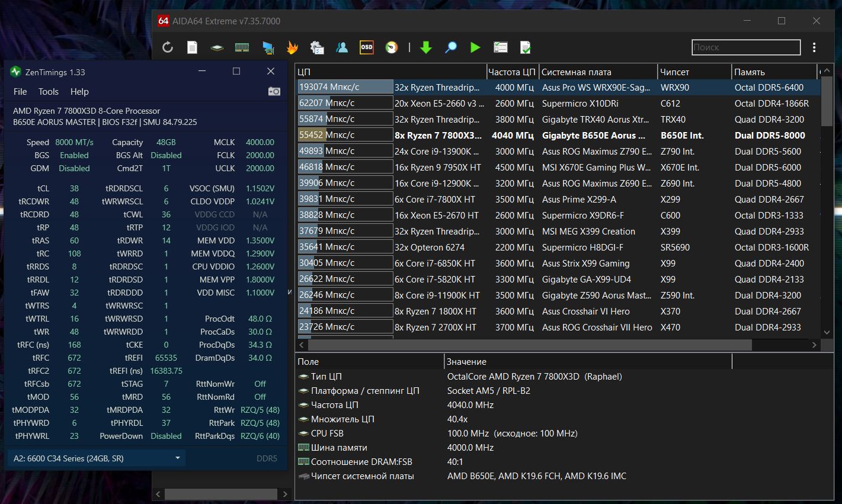
Task: Expand the A2: 6600 C34 Series module dropdown
Action: pyautogui.click(x=96, y=458)
